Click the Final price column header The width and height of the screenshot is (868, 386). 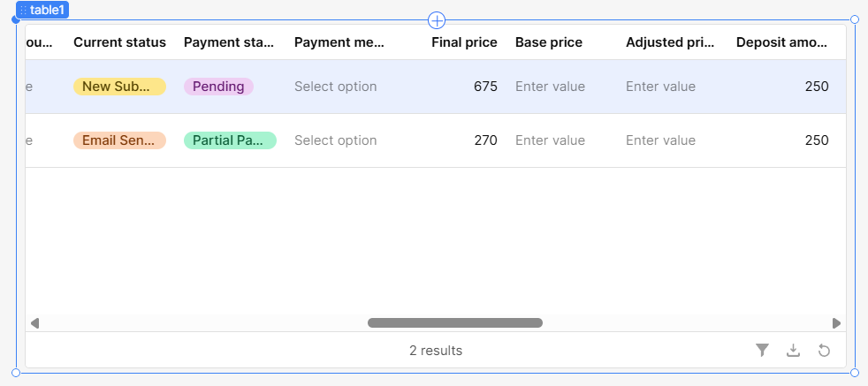click(x=464, y=42)
